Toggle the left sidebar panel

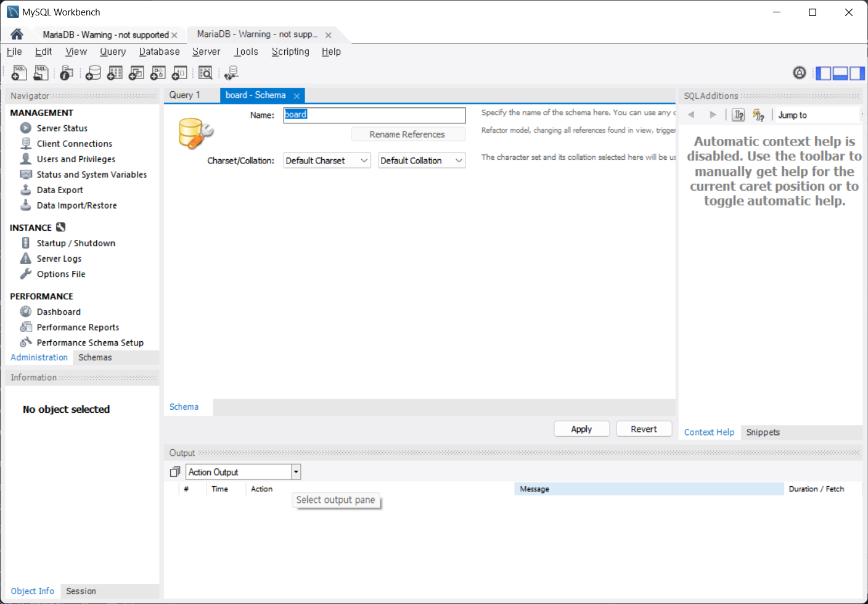[x=824, y=73]
